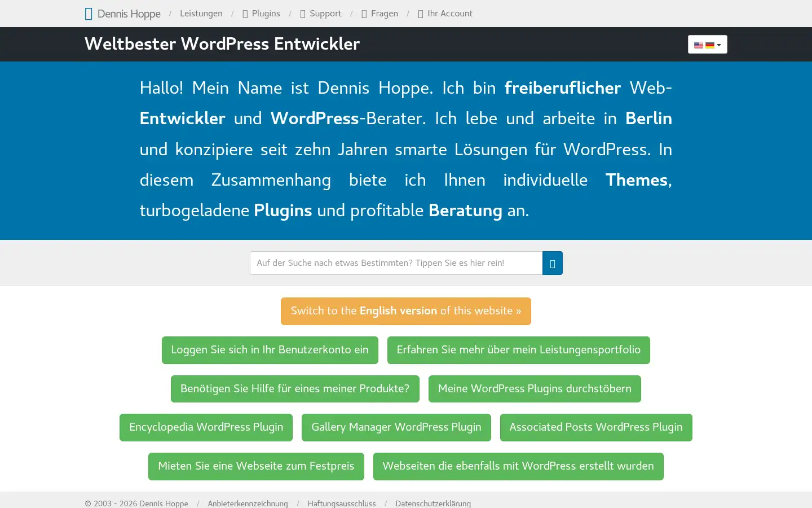The width and height of the screenshot is (812, 508).
Task: Open Gallery Manager WordPress Plugin button
Action: coord(396,427)
